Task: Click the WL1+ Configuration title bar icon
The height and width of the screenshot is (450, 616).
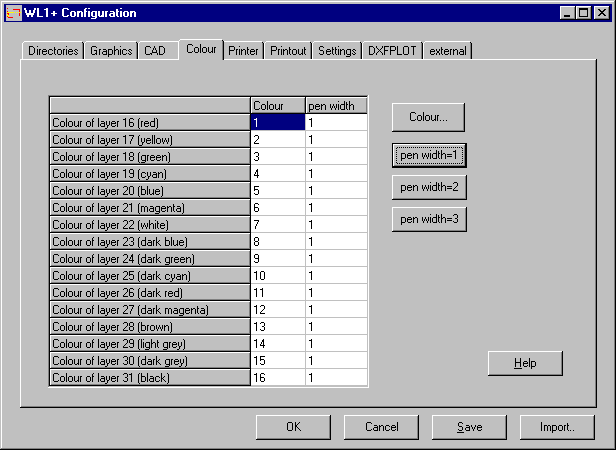Action: [13, 13]
